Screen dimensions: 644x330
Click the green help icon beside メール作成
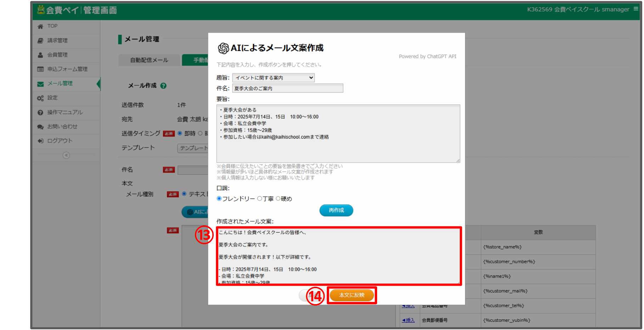pos(163,86)
